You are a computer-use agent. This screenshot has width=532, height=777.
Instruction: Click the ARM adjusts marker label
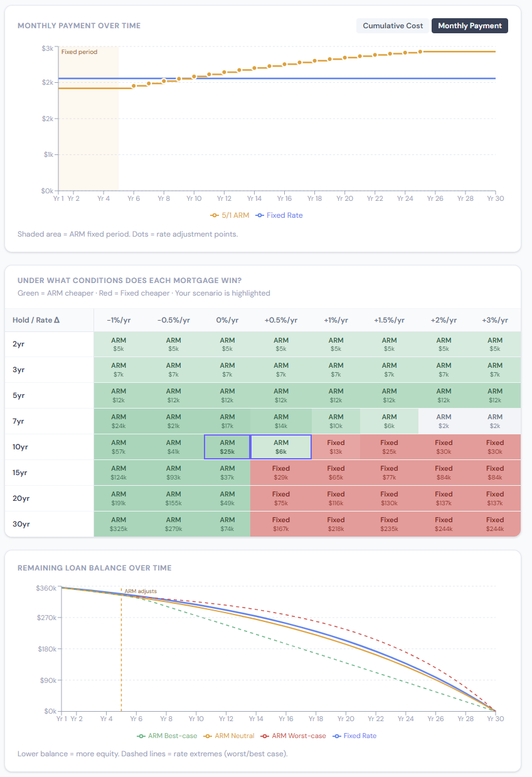tap(141, 591)
